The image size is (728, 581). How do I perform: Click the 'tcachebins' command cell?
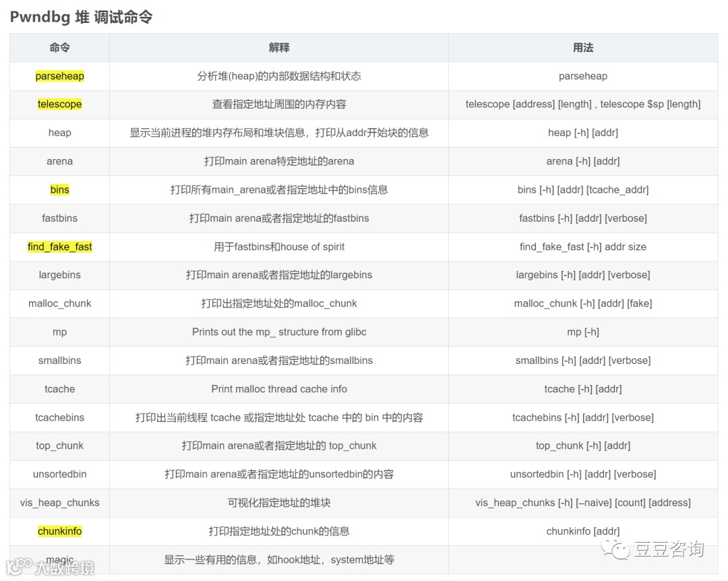coord(59,417)
